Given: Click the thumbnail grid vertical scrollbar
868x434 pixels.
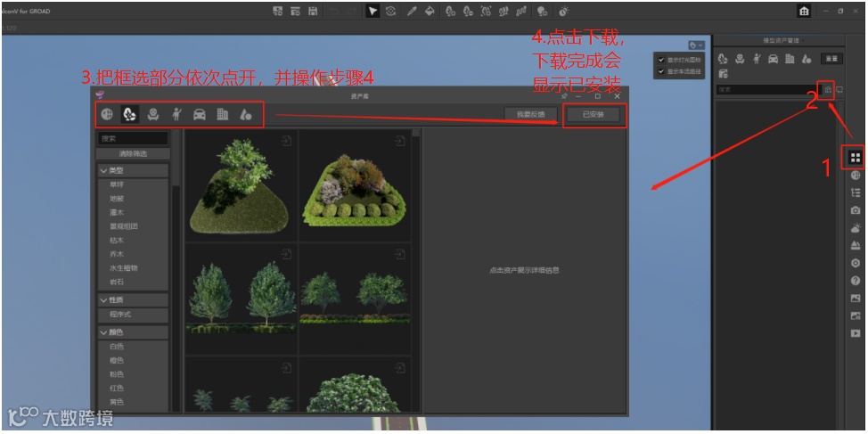Looking at the screenshot, I should coord(416,271).
